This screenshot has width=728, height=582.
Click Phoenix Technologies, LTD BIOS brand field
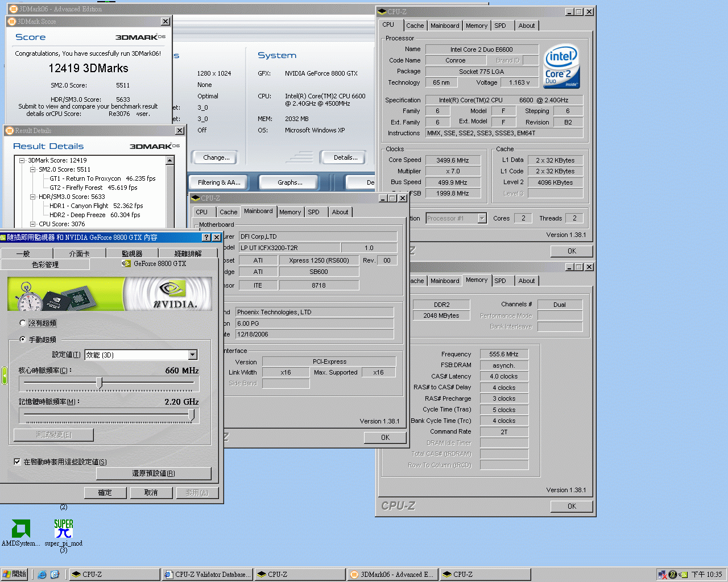pyautogui.click(x=315, y=312)
